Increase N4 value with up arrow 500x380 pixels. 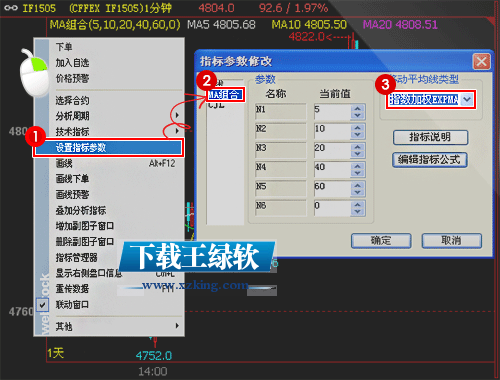(x=358, y=166)
